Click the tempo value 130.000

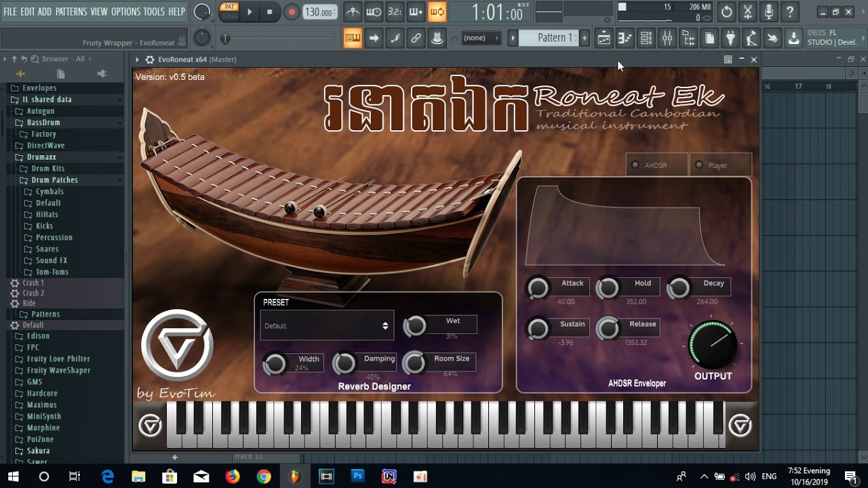coord(319,12)
